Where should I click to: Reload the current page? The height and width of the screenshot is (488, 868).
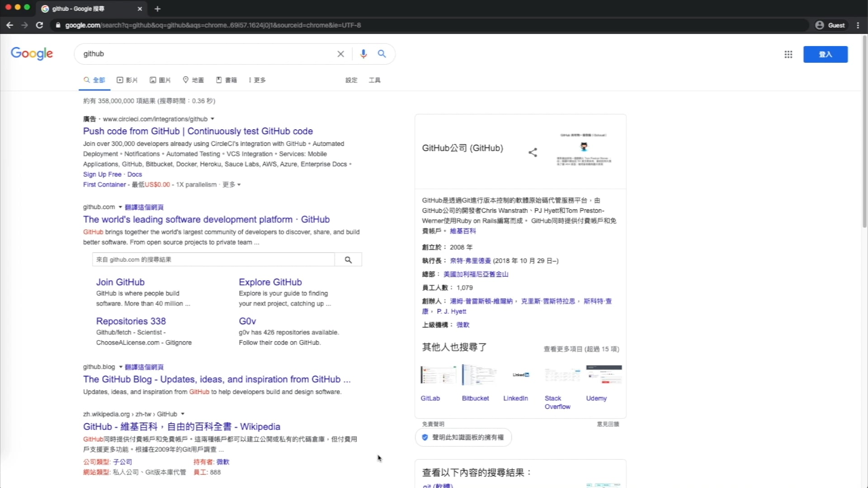pyautogui.click(x=39, y=25)
